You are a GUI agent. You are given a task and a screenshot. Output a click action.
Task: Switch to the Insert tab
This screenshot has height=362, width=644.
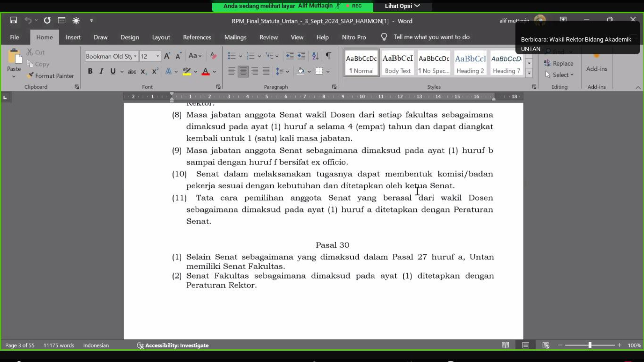(73, 37)
